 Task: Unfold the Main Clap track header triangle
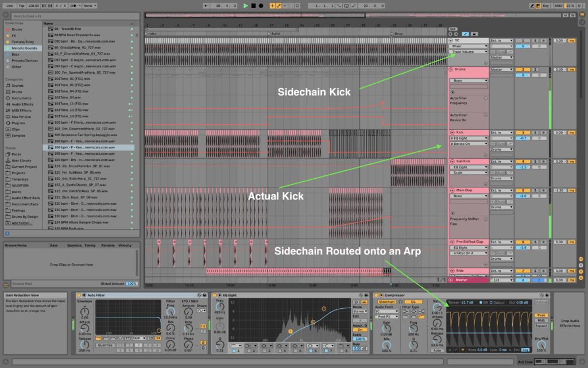452,190
